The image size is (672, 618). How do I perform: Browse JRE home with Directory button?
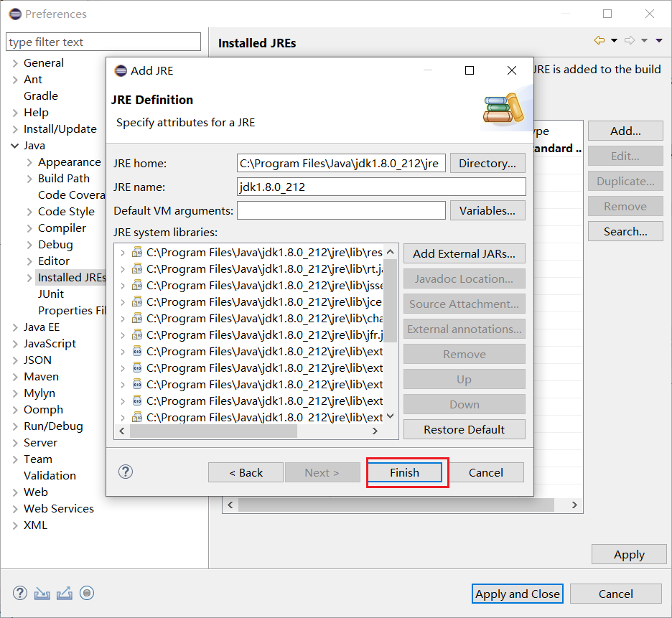coord(487,163)
